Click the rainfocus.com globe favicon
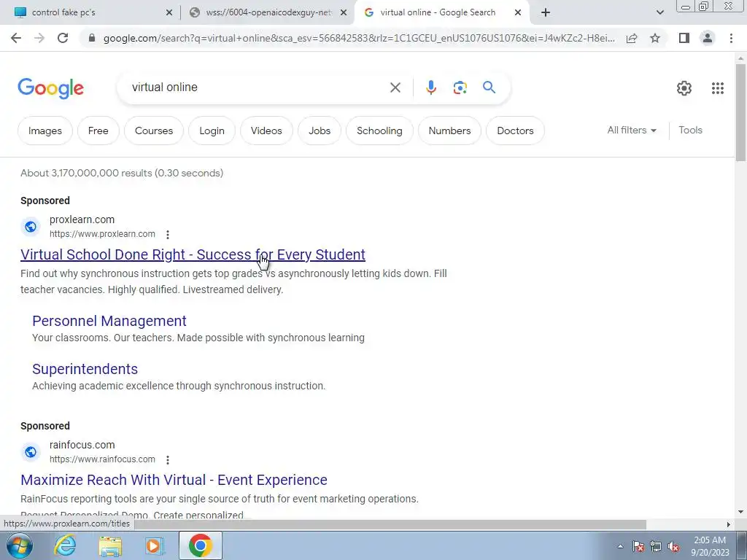This screenshot has width=747, height=560. point(31,452)
